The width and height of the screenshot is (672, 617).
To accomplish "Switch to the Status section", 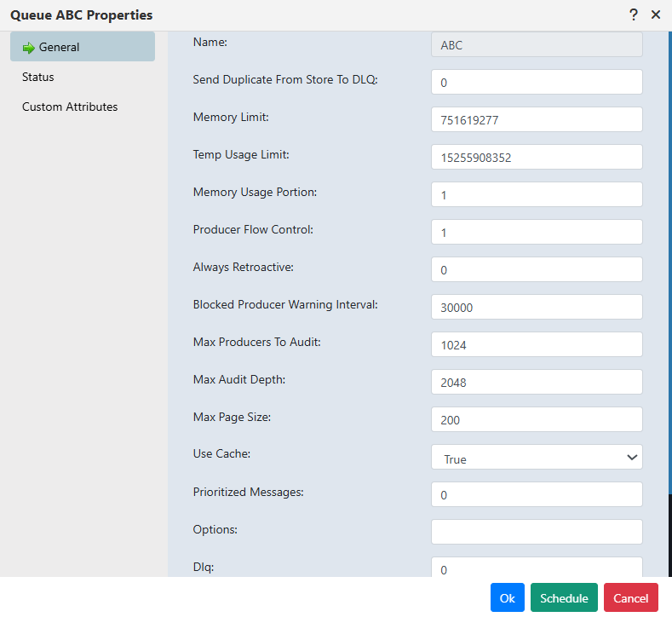I will 38,78.
